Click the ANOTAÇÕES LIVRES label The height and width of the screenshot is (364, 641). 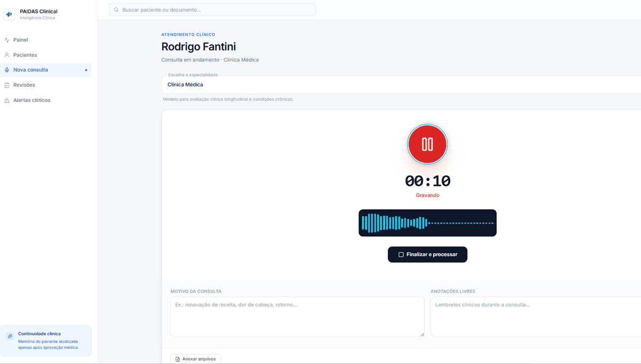pos(453,291)
